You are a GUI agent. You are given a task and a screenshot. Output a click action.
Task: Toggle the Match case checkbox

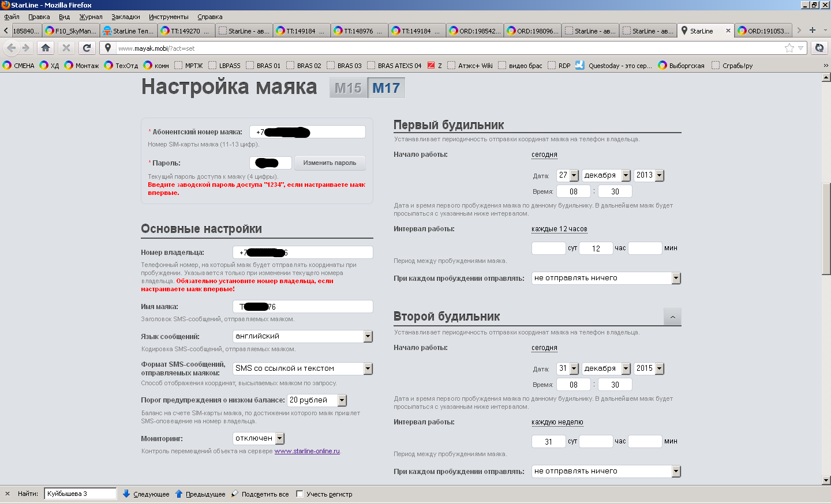tap(300, 494)
